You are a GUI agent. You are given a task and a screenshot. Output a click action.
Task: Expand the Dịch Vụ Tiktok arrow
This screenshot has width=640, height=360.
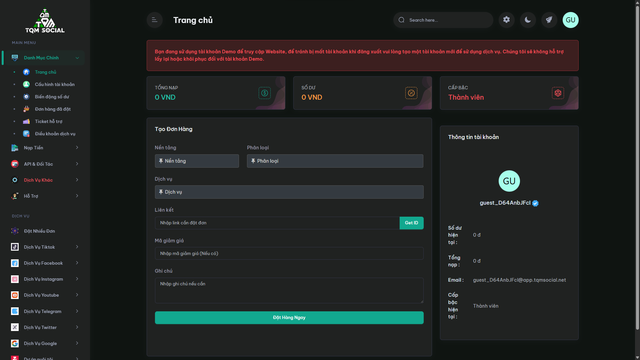(x=77, y=247)
